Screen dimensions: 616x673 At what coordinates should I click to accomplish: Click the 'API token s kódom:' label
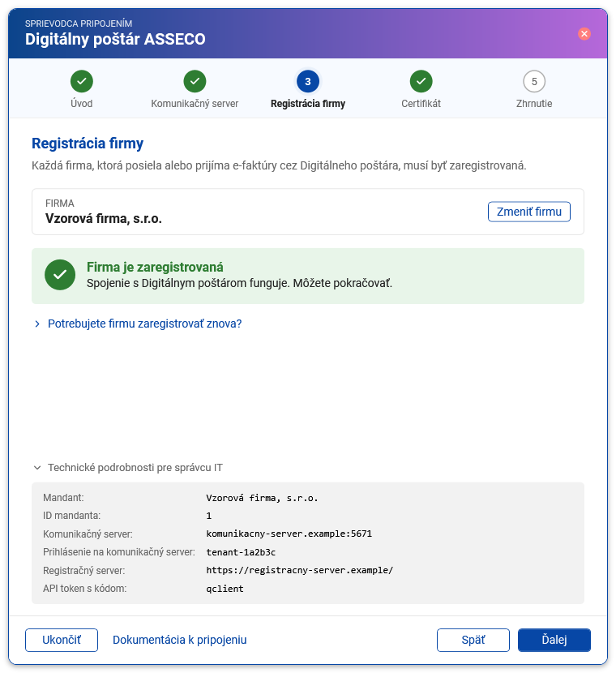[x=84, y=589]
